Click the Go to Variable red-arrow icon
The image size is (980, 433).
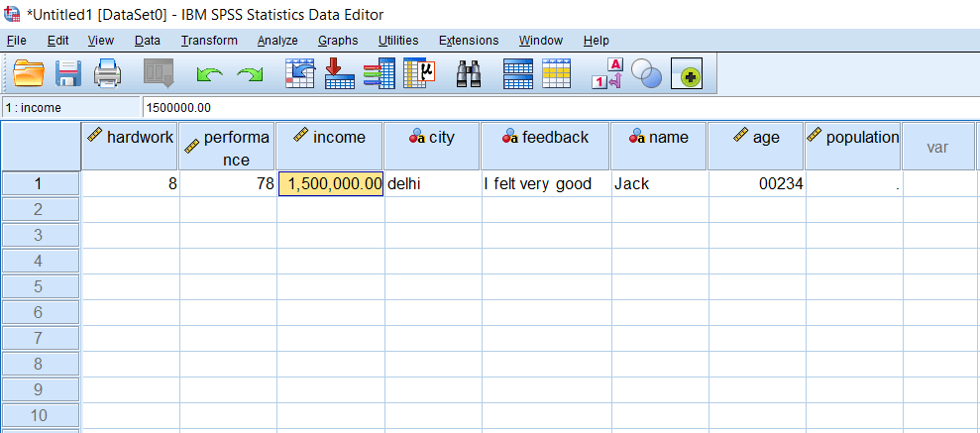coord(340,73)
